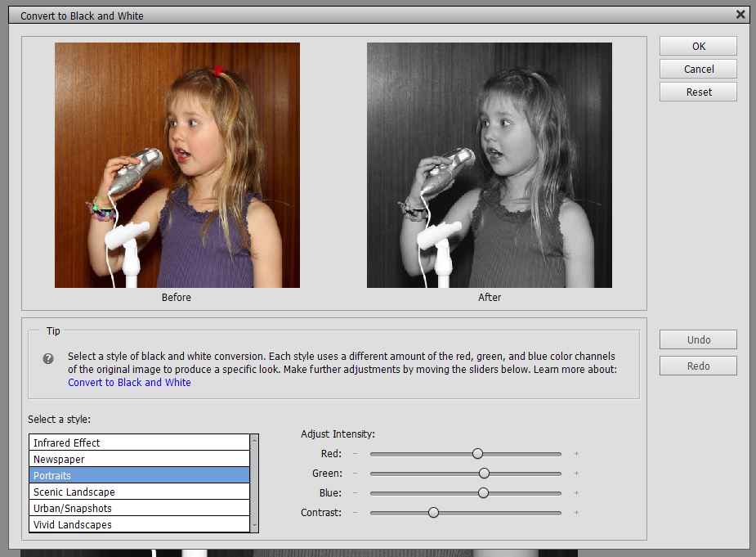Choose the Newspaper style
The height and width of the screenshot is (557, 756).
(139, 459)
